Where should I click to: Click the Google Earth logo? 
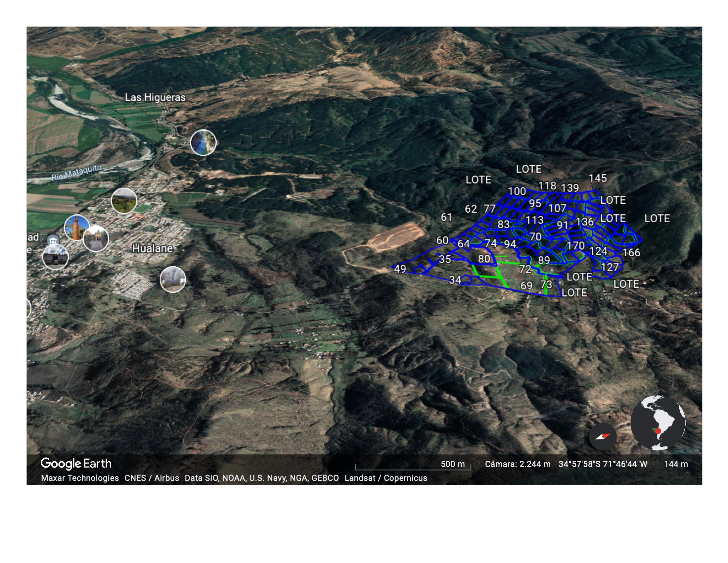coord(76,463)
